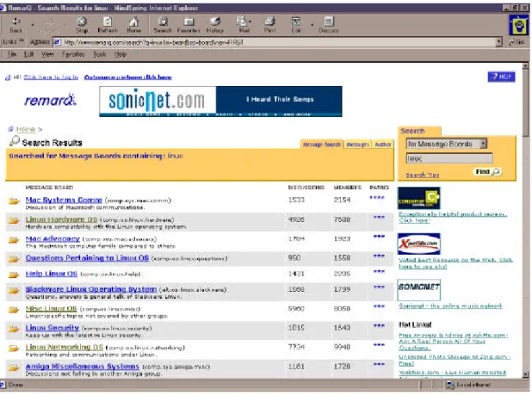The image size is (532, 395).
Task: Click the search keyword input field
Action: 449,158
